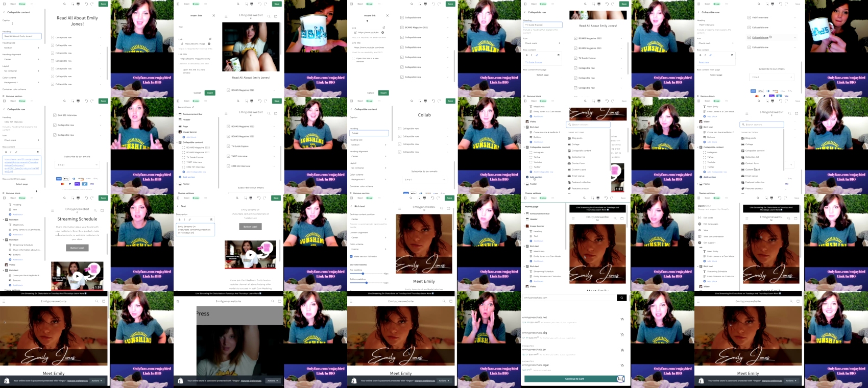868x388 pixels.
Task: Redo icon in toolbar above Collab preview
Action: (x=439, y=101)
